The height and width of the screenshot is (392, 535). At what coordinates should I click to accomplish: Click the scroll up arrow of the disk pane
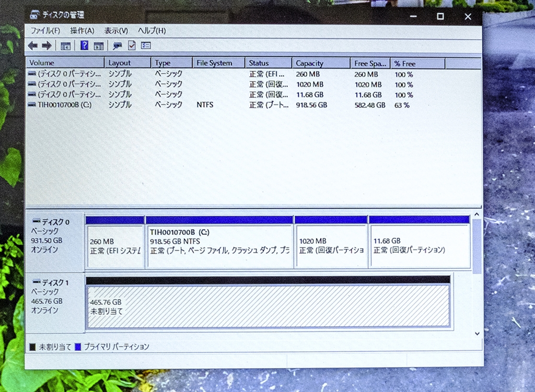pyautogui.click(x=476, y=215)
